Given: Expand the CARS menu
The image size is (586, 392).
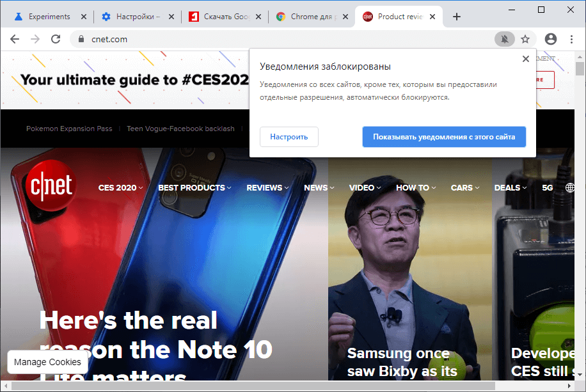Looking at the screenshot, I should (465, 187).
